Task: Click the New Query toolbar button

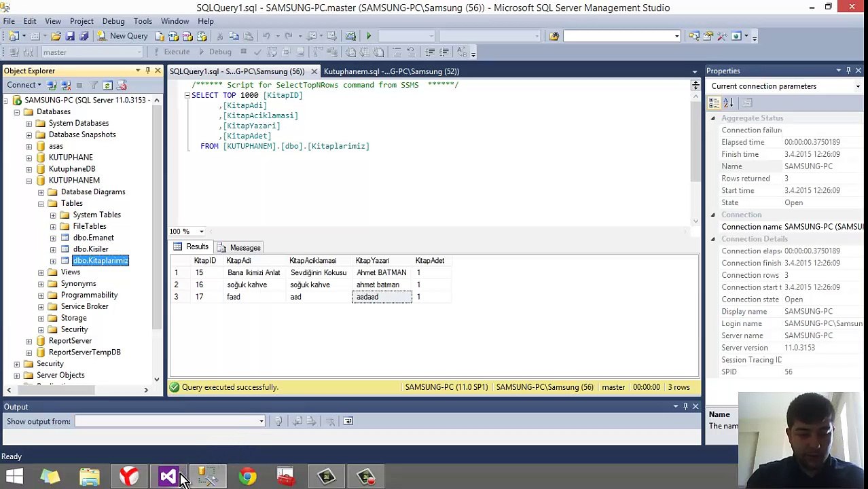Action: point(124,36)
